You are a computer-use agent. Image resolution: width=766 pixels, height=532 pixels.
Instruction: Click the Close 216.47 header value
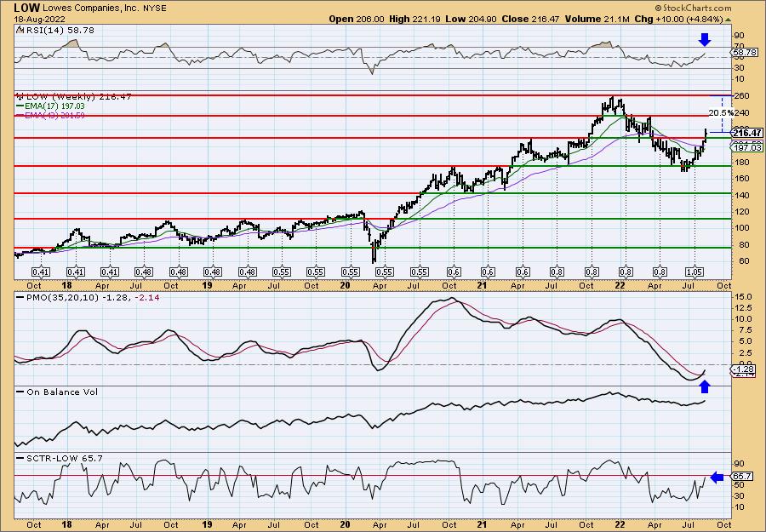click(x=533, y=19)
